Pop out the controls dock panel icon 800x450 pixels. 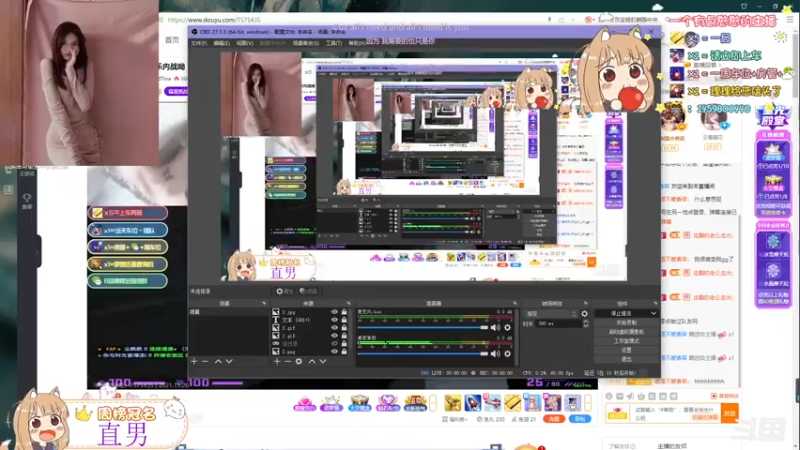click(656, 303)
